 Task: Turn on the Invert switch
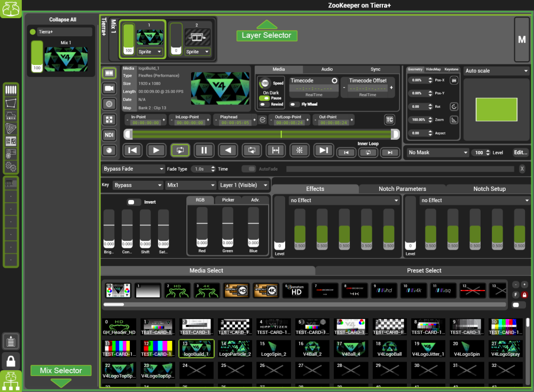click(x=134, y=202)
